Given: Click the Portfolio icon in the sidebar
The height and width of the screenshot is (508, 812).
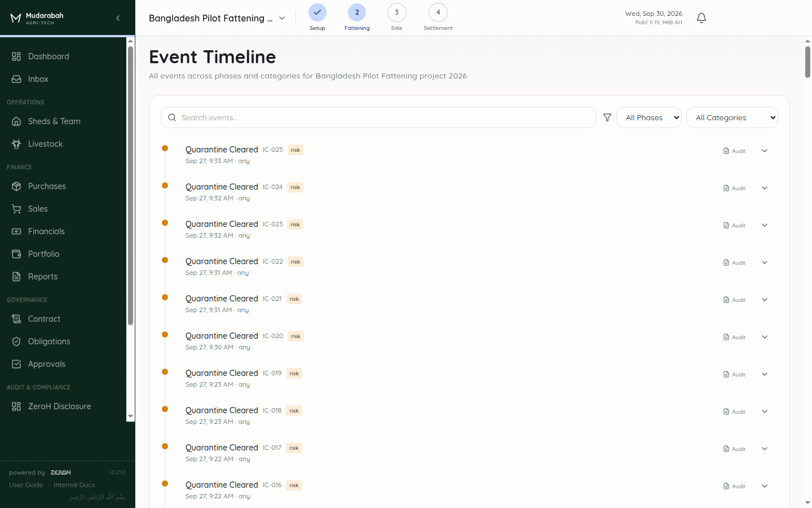Looking at the screenshot, I should pyautogui.click(x=16, y=254).
